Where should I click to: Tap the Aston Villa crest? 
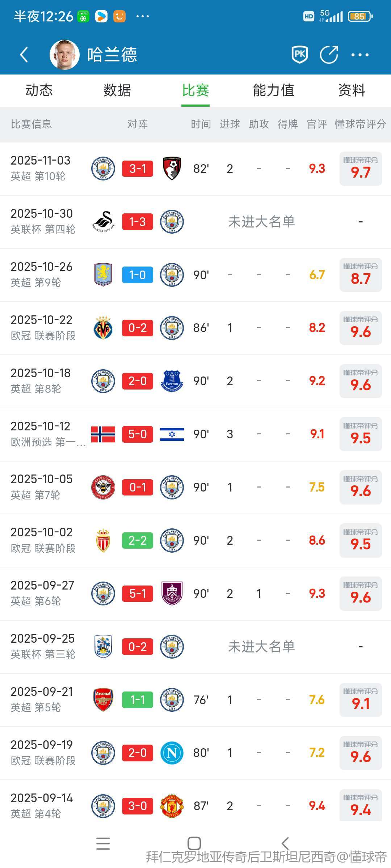[x=103, y=275]
